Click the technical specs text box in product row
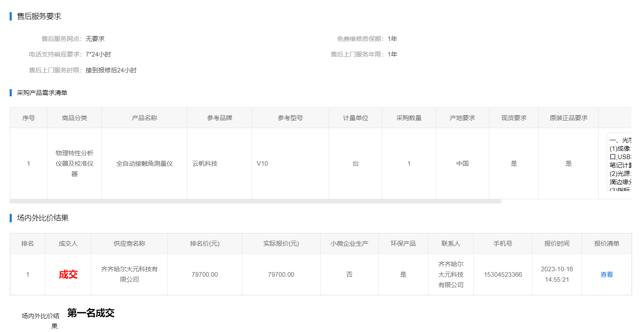 coord(620,163)
